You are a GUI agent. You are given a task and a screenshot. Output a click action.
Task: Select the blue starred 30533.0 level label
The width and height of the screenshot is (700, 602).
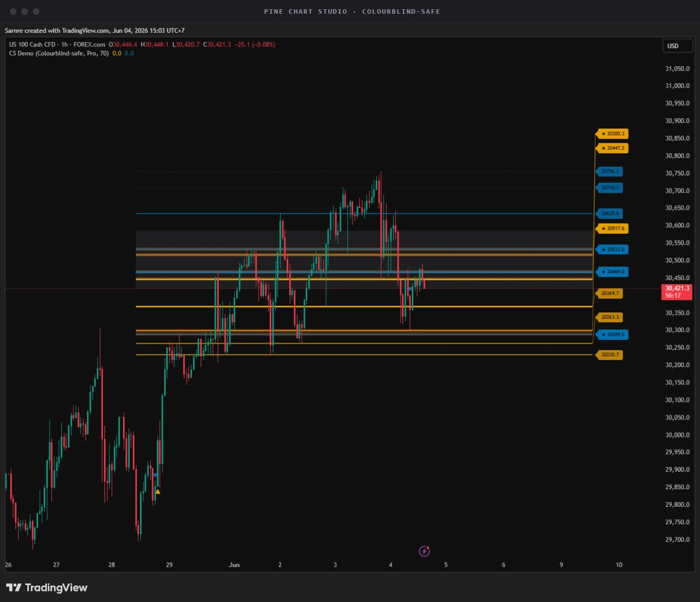point(612,250)
